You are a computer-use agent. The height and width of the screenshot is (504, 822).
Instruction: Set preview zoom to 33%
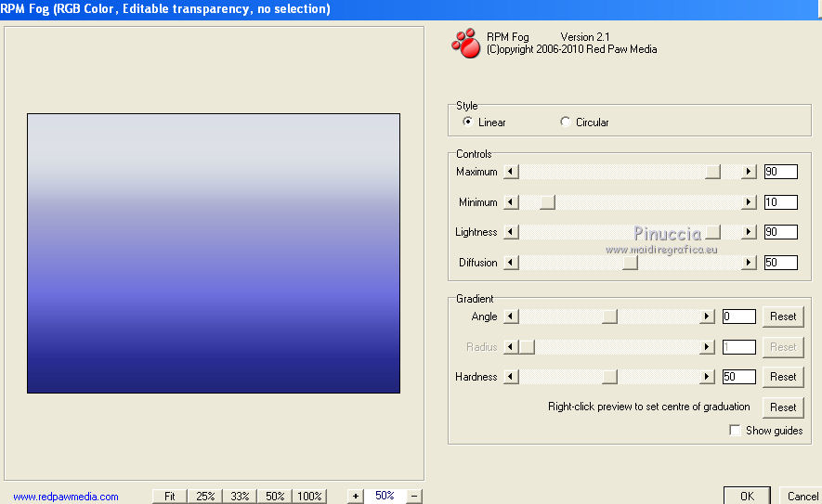point(240,496)
